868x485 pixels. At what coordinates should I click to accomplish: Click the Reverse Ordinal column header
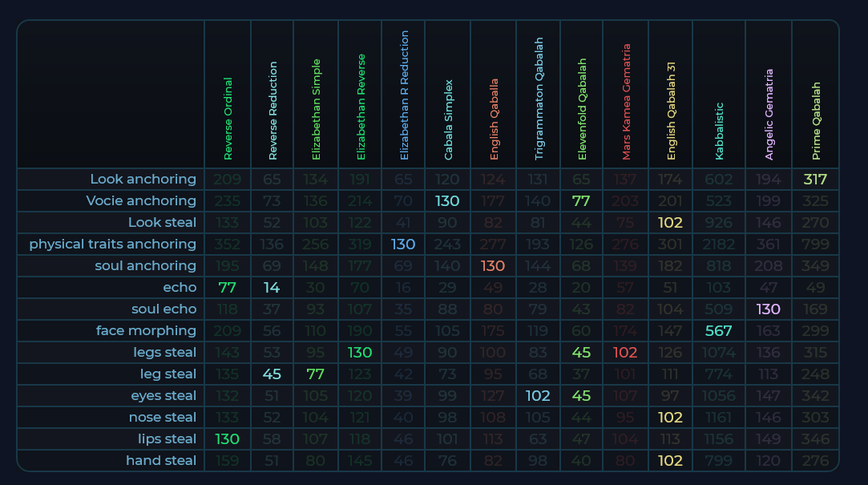point(228,118)
